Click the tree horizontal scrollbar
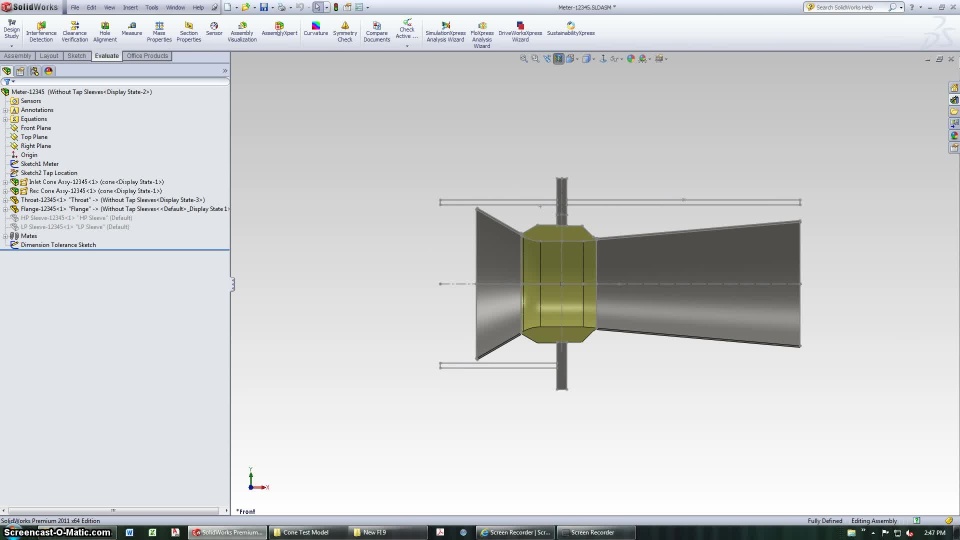The image size is (960, 540). pos(113,510)
